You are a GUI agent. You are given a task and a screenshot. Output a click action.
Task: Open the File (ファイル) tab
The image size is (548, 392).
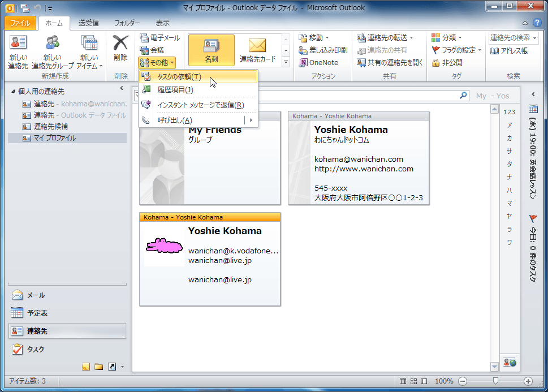pyautogui.click(x=20, y=23)
